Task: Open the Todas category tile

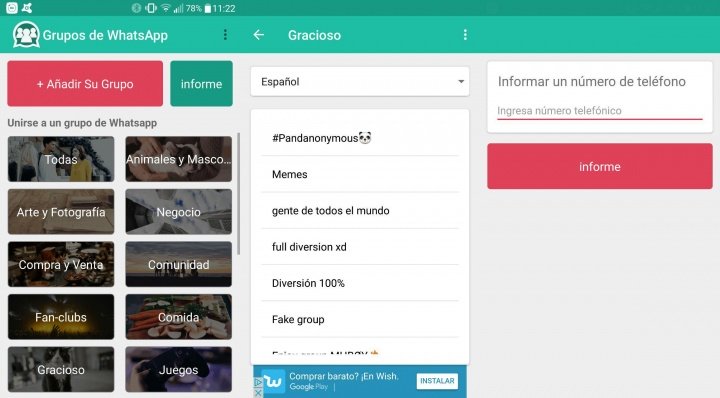Action: click(61, 159)
